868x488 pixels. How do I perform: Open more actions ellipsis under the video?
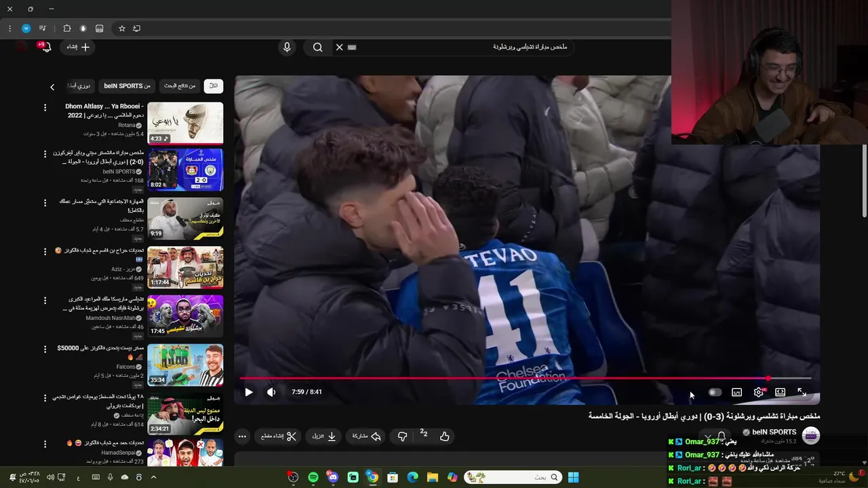tap(242, 436)
